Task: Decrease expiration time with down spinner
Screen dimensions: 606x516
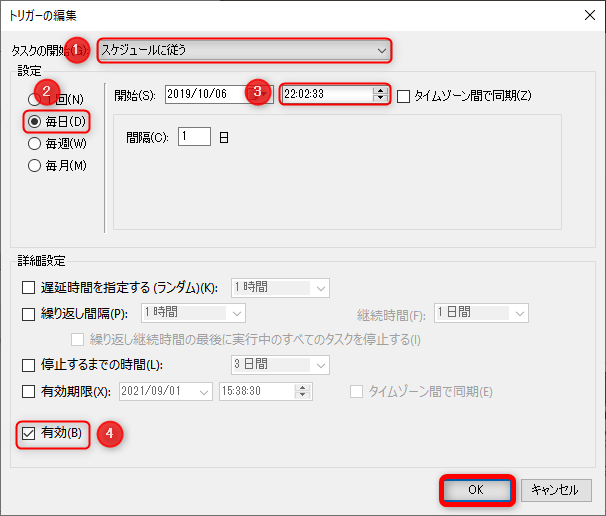Action: (303, 395)
